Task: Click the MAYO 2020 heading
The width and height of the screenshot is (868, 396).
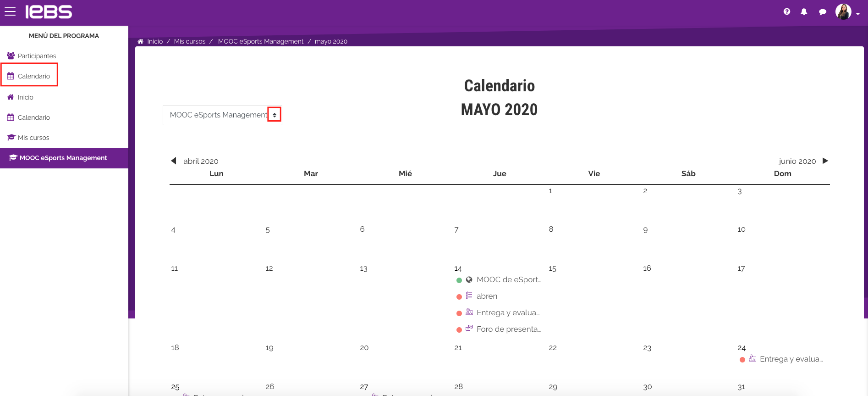Action: (499, 110)
